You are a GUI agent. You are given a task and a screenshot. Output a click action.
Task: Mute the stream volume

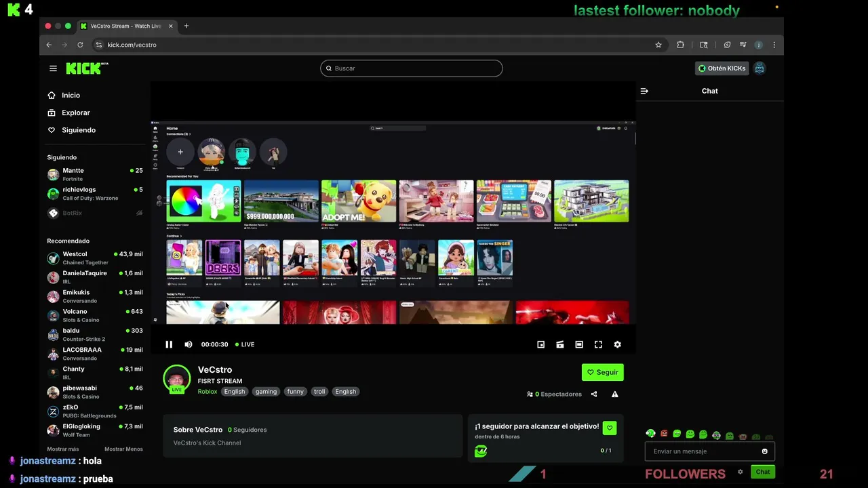[x=189, y=344]
